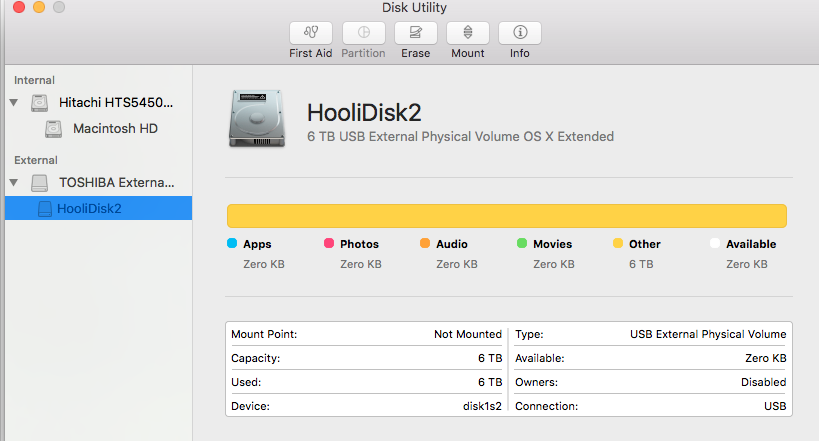Viewport: 819px width, 441px height.
Task: Click the Macintosh HD volume icon
Action: (x=53, y=129)
